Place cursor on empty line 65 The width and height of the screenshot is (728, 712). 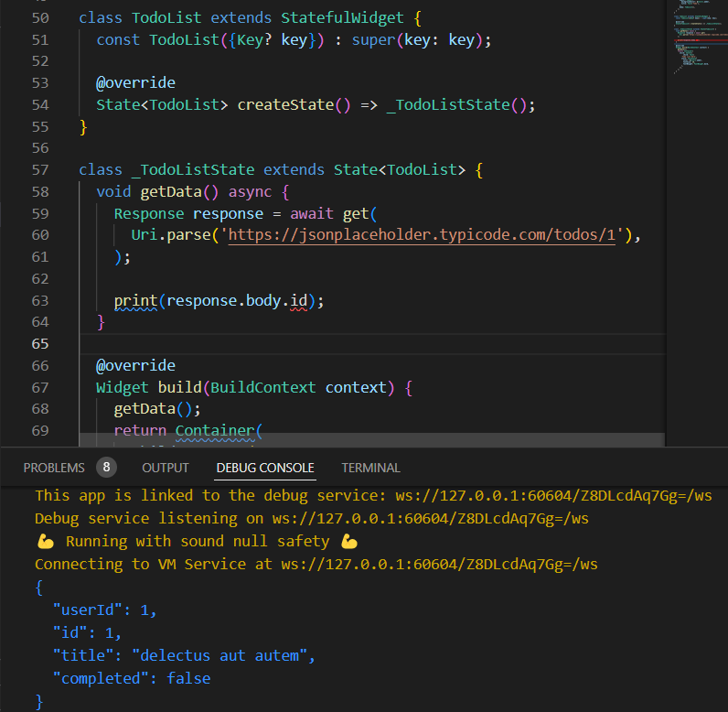pyautogui.click(x=371, y=344)
